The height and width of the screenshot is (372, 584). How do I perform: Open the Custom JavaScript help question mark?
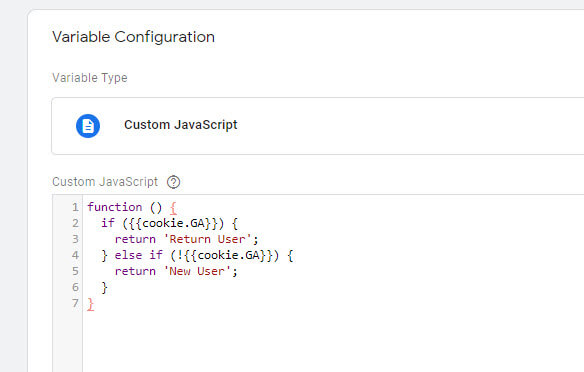pos(173,182)
